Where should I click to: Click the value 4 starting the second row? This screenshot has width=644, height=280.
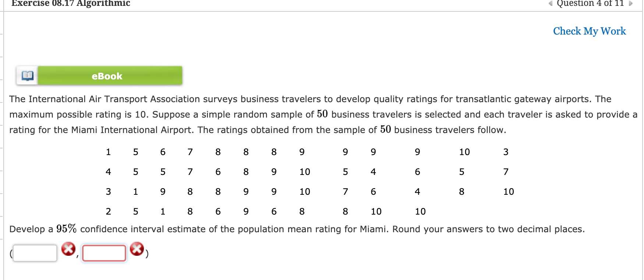click(108, 172)
